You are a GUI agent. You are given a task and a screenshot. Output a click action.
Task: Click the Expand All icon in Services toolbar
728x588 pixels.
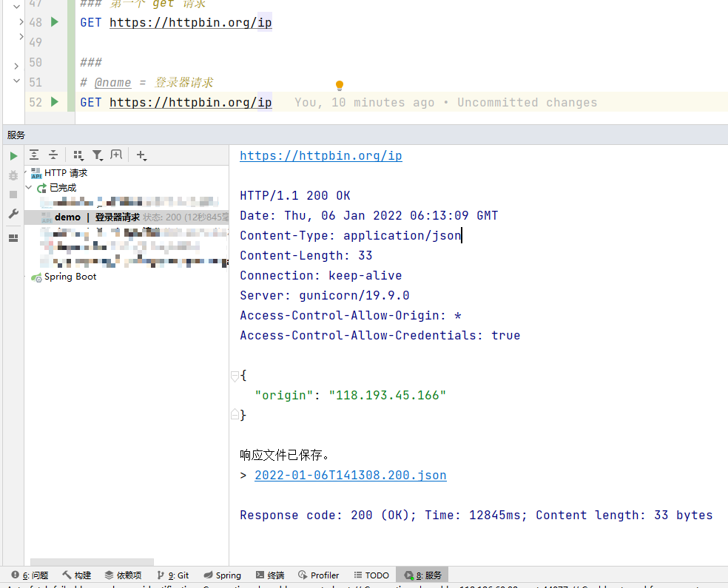click(x=34, y=155)
